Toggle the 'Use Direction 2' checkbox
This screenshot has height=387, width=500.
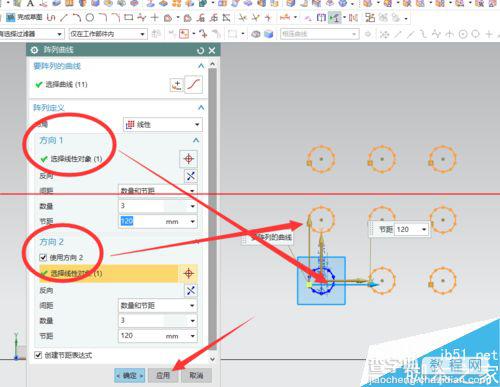tap(43, 257)
